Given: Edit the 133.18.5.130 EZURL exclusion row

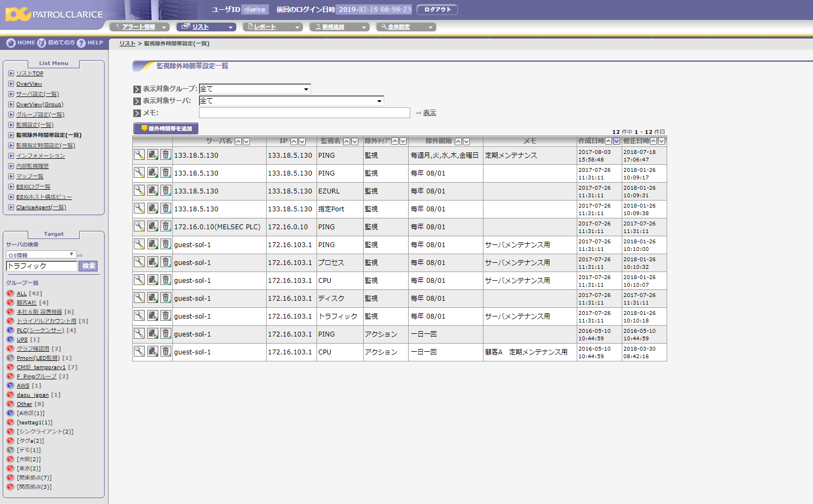Looking at the screenshot, I should 139,190.
